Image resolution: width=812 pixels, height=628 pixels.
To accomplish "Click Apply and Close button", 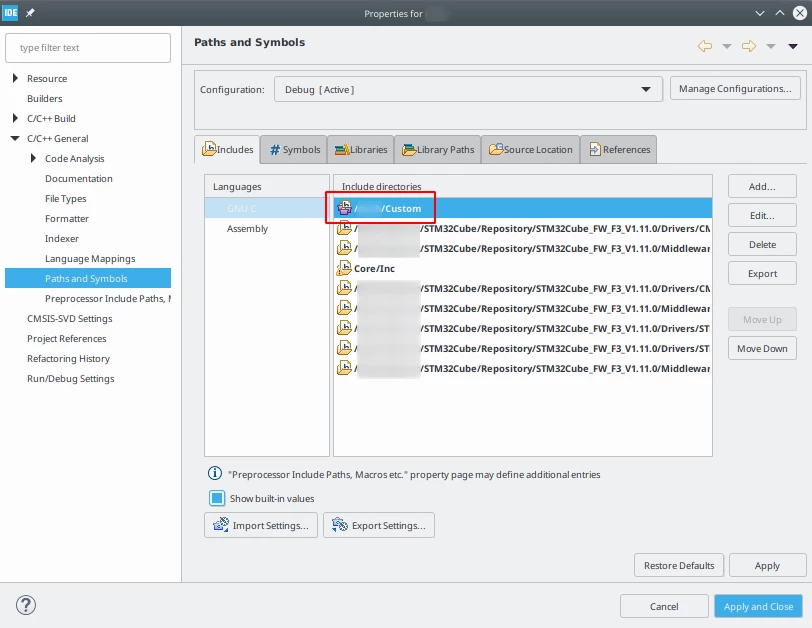I will coord(758,606).
